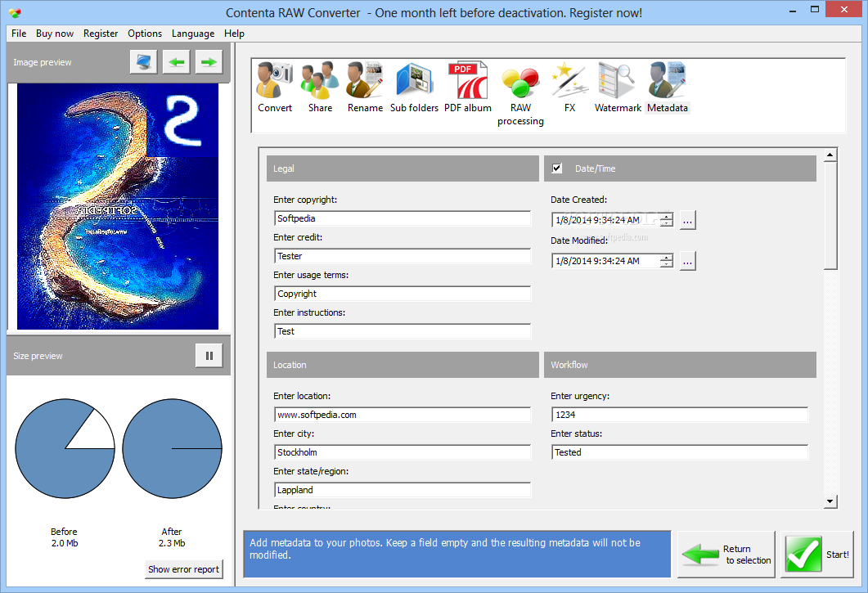Select the Metadata tool

tap(668, 88)
